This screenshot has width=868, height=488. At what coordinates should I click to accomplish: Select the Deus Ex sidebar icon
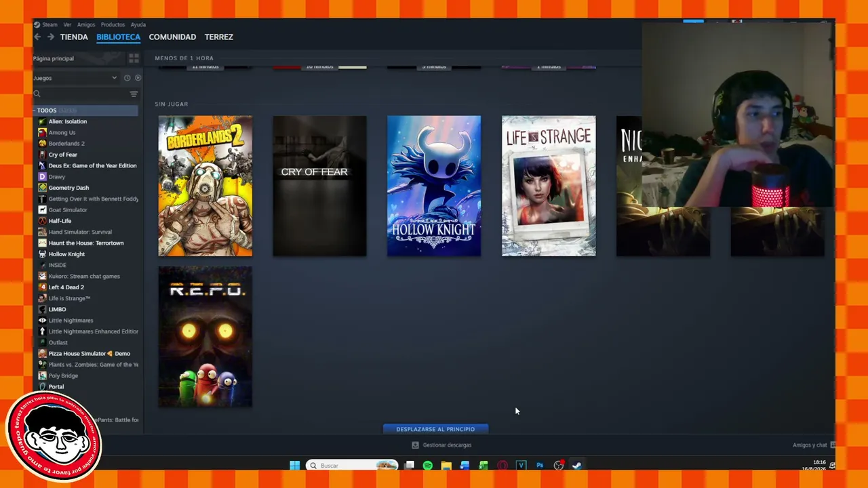coord(42,165)
